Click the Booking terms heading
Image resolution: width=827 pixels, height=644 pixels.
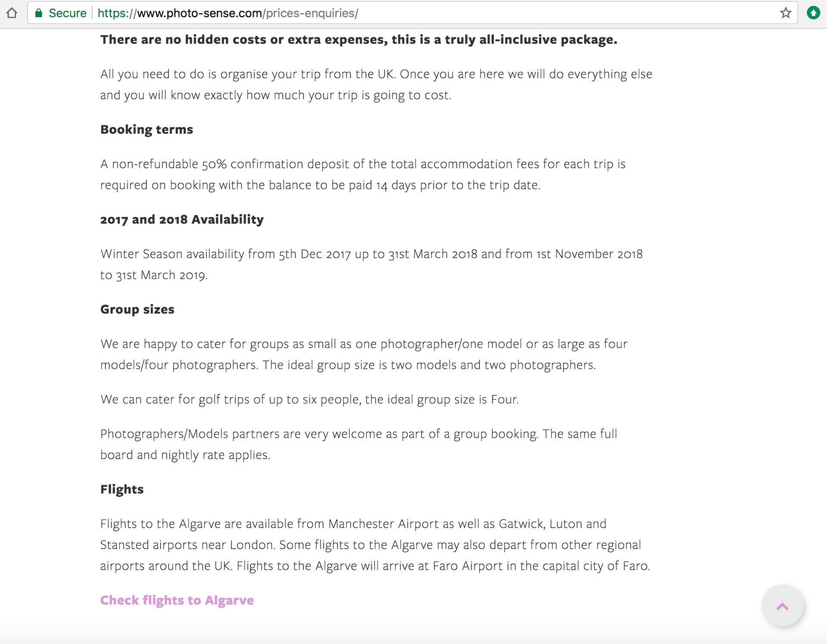click(146, 129)
